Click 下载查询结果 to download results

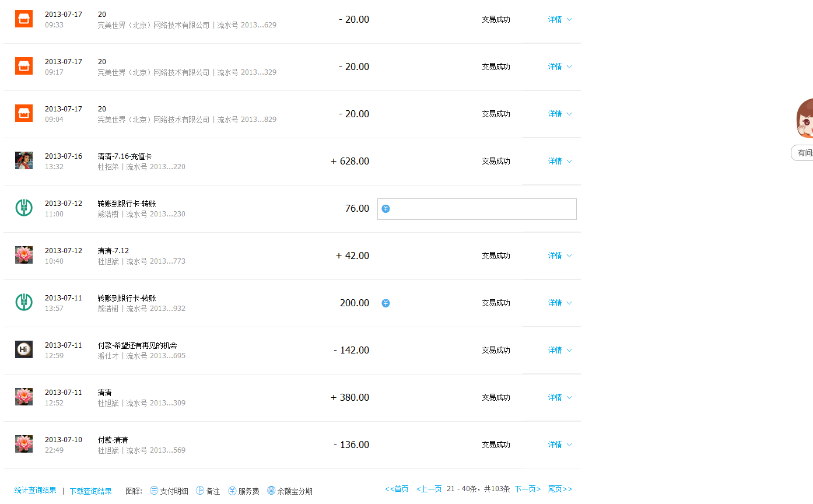90,491
